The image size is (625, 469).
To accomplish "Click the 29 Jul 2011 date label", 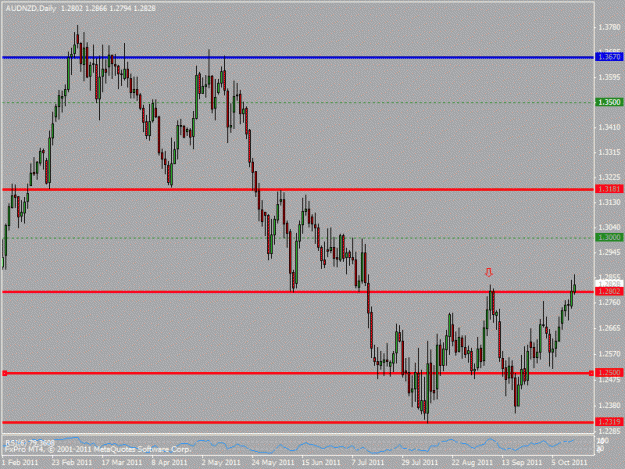I will coord(420,463).
